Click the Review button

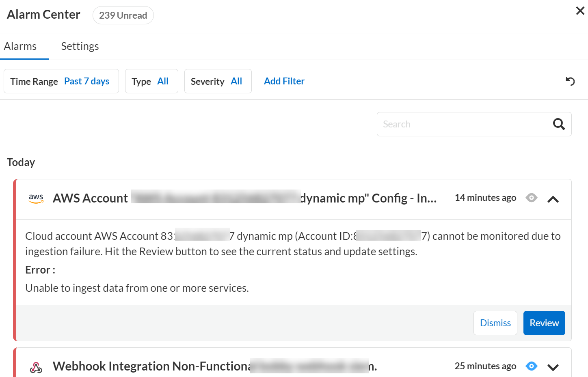(x=544, y=323)
